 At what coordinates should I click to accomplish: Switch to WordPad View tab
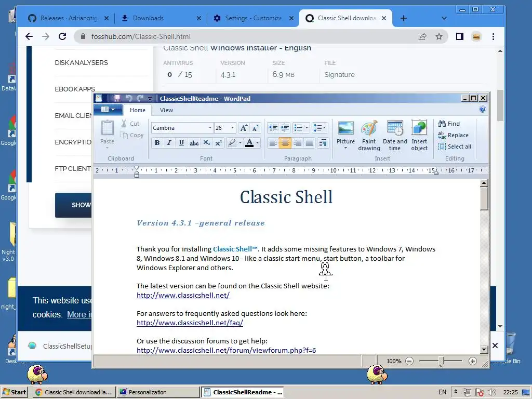click(166, 110)
